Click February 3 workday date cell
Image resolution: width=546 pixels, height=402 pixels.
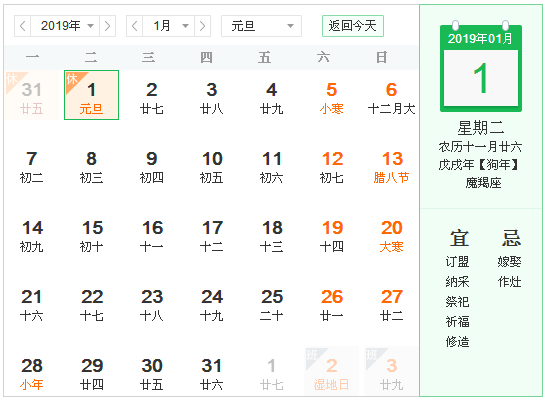pos(391,371)
